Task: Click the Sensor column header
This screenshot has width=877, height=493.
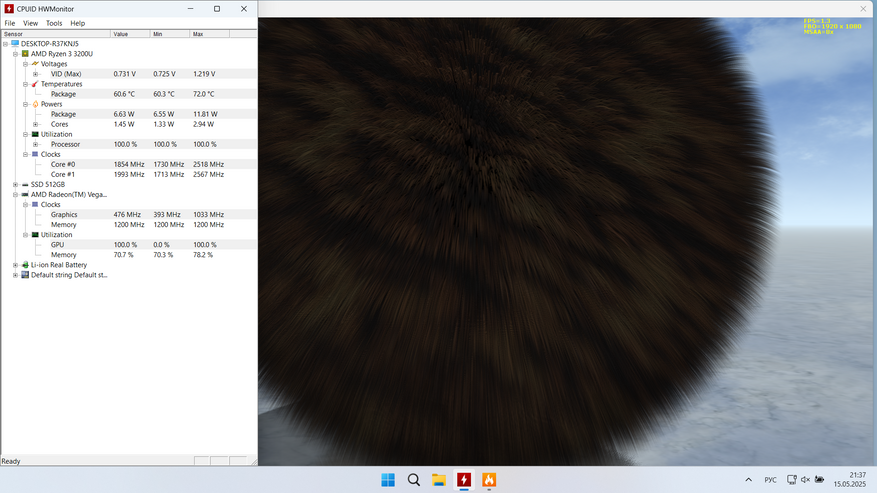Action: coord(55,34)
